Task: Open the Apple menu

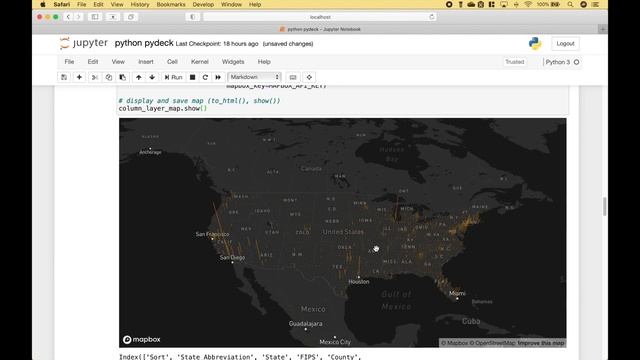Action: click(43, 4)
